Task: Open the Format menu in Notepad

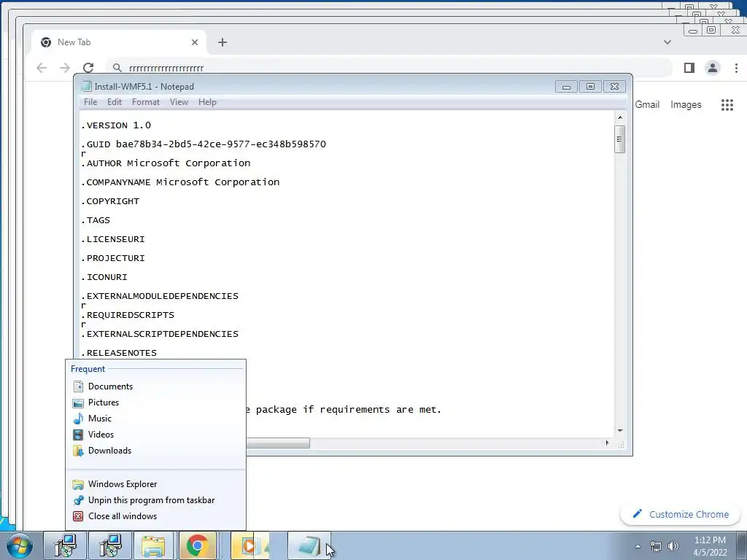Action: pyautogui.click(x=146, y=102)
